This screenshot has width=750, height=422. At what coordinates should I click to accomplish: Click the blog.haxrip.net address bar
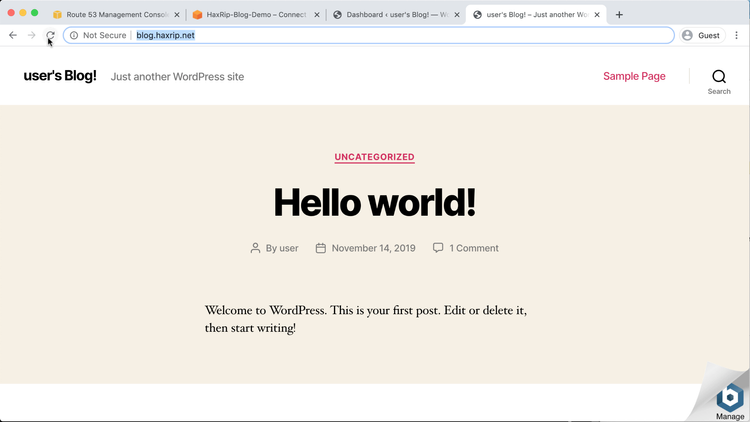[368, 35]
